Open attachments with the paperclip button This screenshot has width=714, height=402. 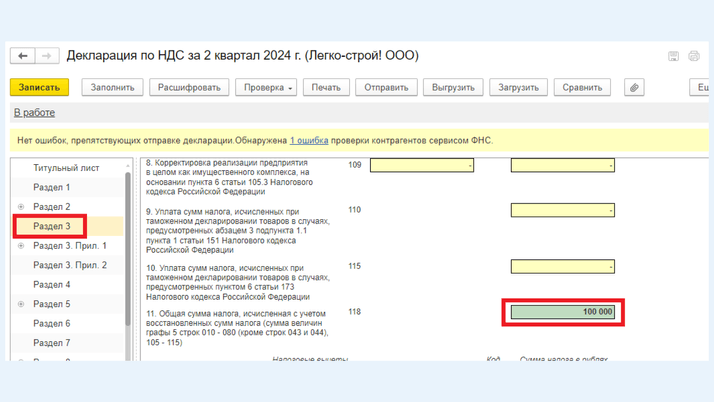tap(634, 87)
